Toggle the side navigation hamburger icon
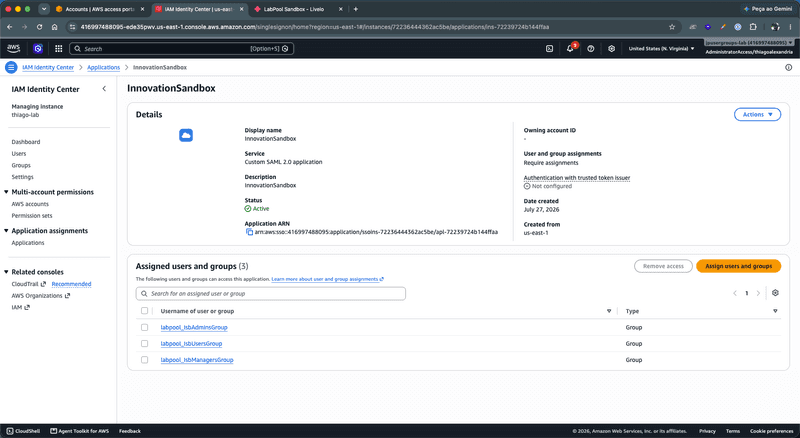Viewport: 800px width, 438px height. click(x=11, y=67)
